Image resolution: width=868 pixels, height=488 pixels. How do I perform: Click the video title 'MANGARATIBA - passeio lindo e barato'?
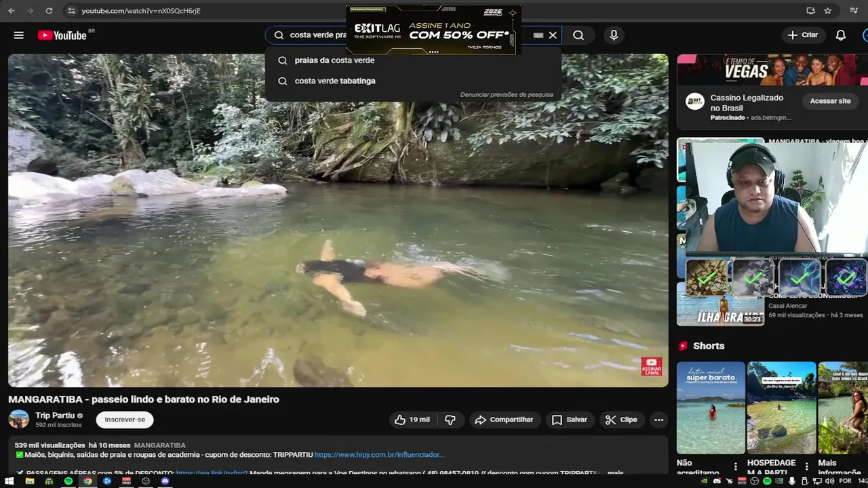point(144,399)
